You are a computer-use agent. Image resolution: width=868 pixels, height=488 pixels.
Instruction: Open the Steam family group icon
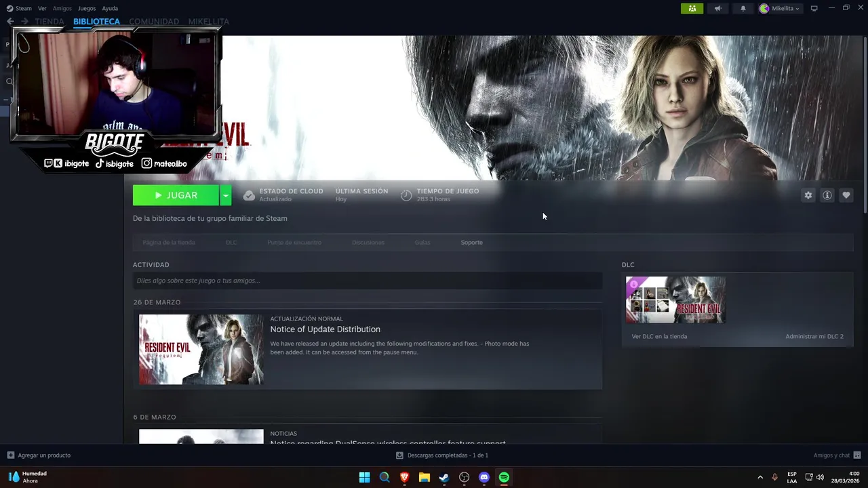(x=692, y=8)
